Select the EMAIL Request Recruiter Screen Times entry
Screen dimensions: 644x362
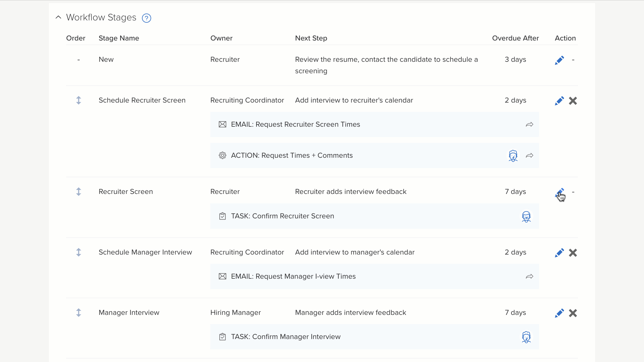pos(296,124)
